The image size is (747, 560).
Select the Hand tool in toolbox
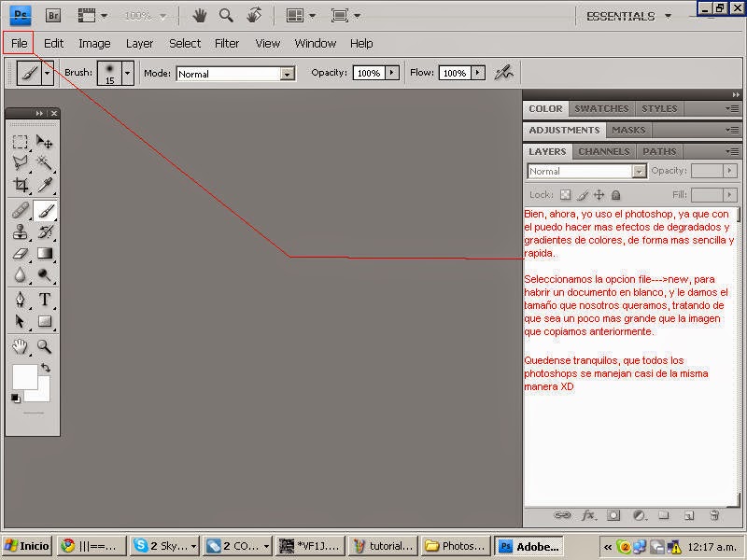tap(20, 346)
